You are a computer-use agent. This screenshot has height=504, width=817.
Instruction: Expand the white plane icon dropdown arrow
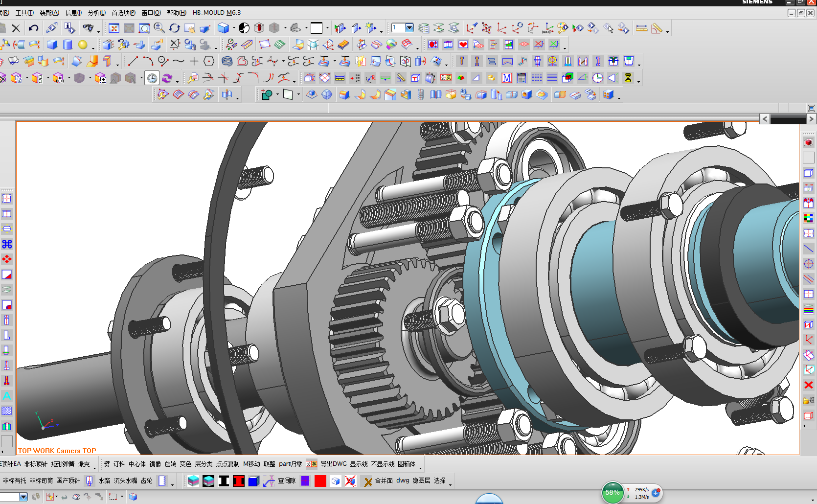(x=298, y=94)
